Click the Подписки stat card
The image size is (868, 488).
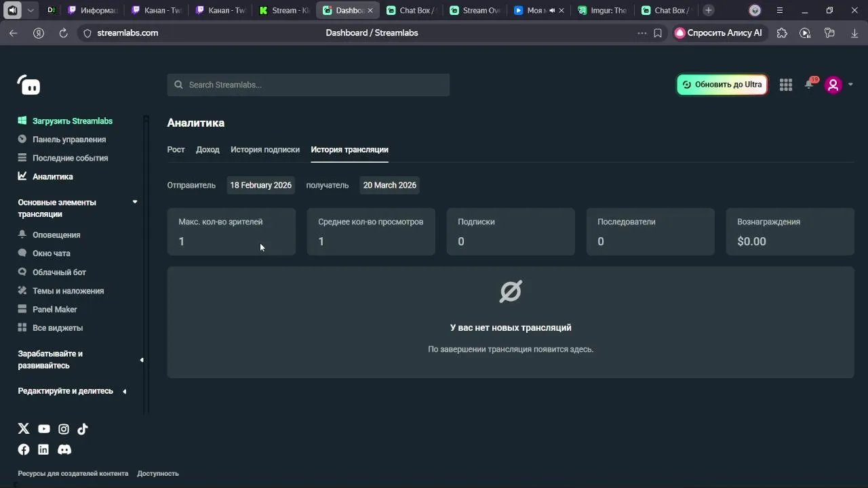[511, 232]
